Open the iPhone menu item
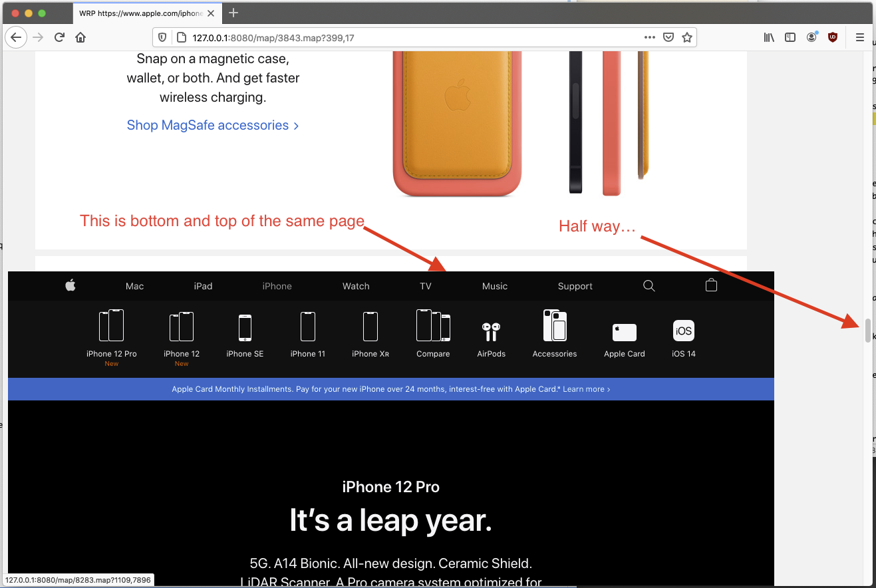 click(277, 286)
